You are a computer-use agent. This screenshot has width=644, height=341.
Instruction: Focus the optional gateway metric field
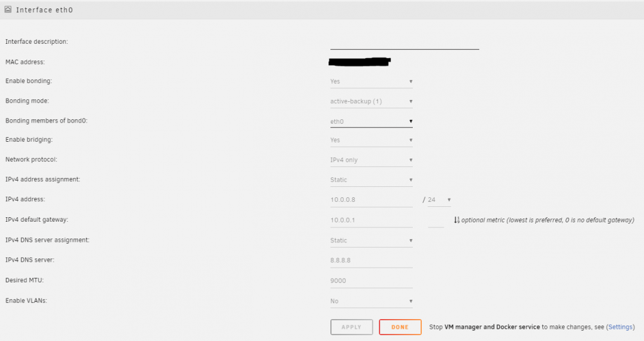[436, 220]
